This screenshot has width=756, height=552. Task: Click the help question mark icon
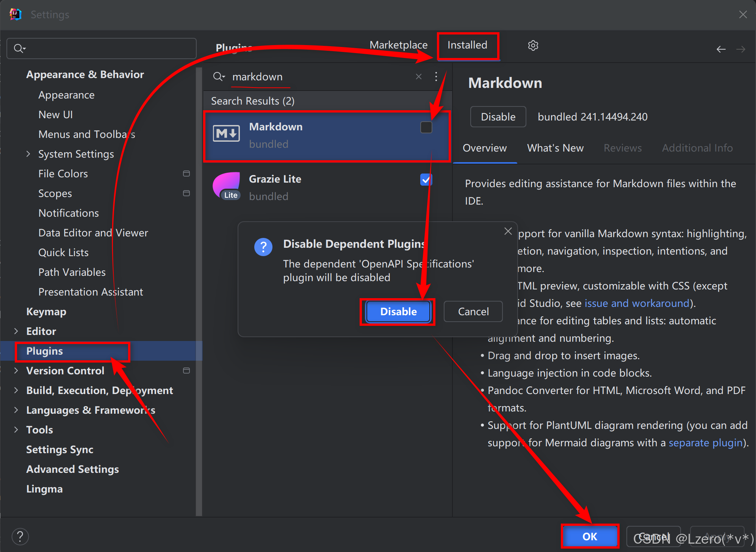pyautogui.click(x=20, y=536)
